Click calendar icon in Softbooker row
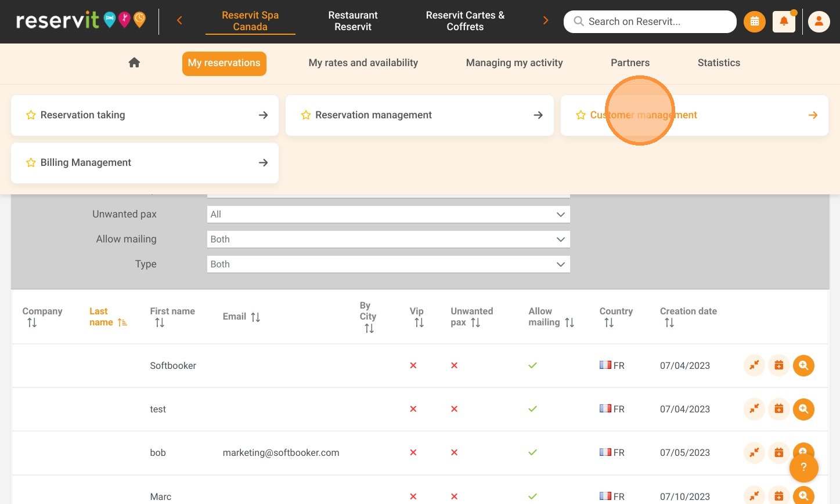The height and width of the screenshot is (504, 840). click(779, 365)
